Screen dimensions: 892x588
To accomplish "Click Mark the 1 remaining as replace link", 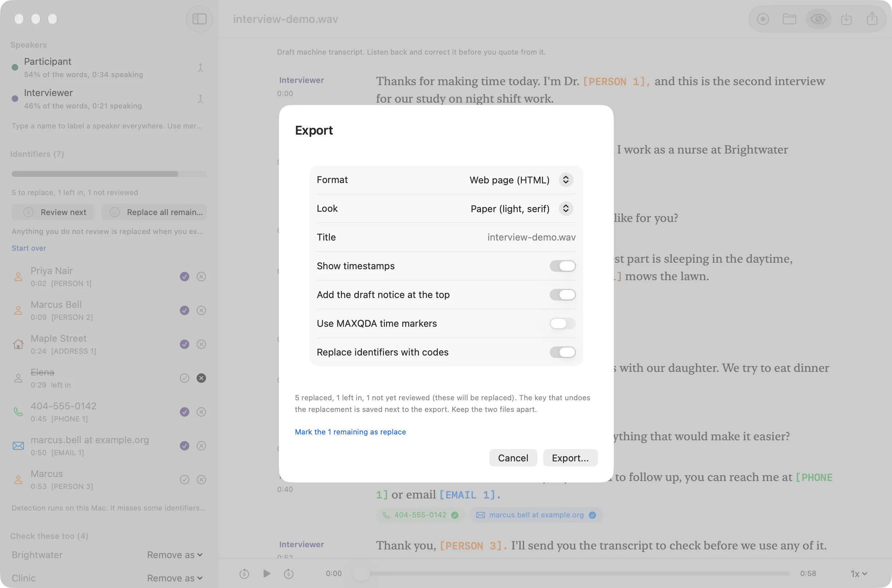I will (350, 432).
